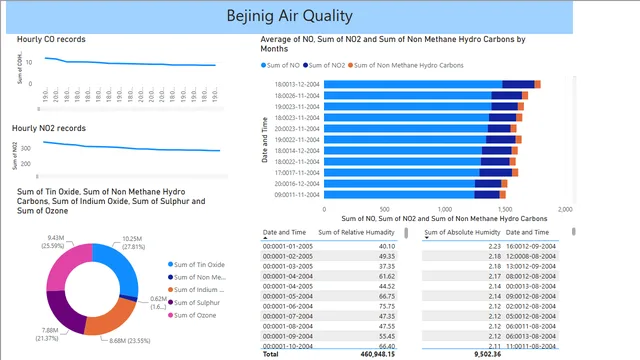Click the 460,948.15 total value
Viewport: 640px width, 360px height.
click(378, 354)
